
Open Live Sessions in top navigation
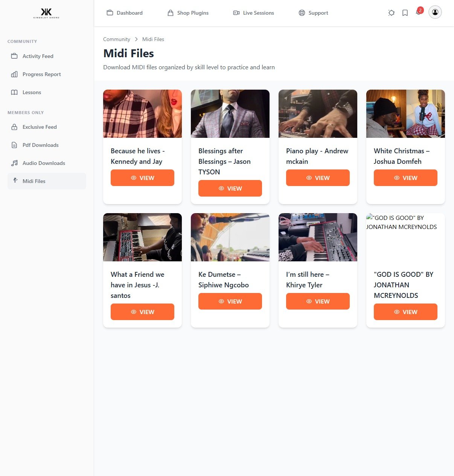pyautogui.click(x=254, y=13)
